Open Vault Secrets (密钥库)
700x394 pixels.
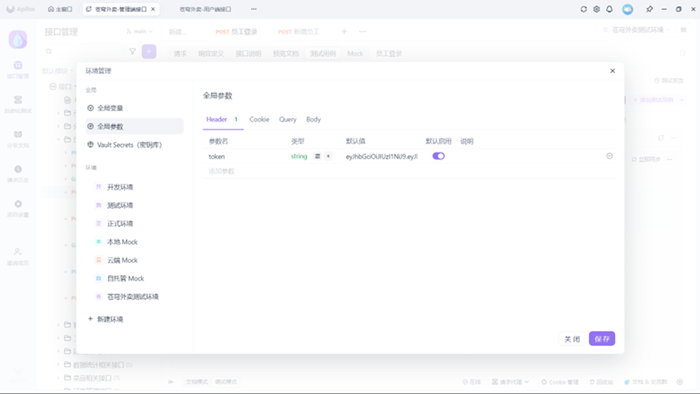(x=134, y=145)
